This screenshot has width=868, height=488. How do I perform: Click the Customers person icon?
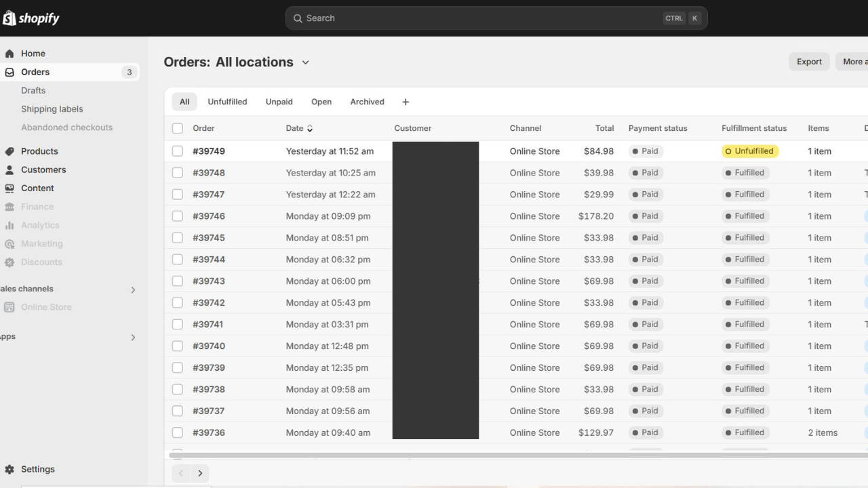pos(9,169)
